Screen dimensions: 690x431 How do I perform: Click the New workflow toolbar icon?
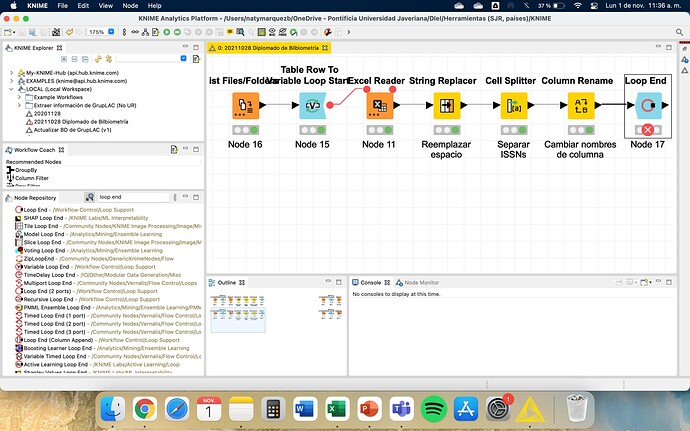[7, 32]
